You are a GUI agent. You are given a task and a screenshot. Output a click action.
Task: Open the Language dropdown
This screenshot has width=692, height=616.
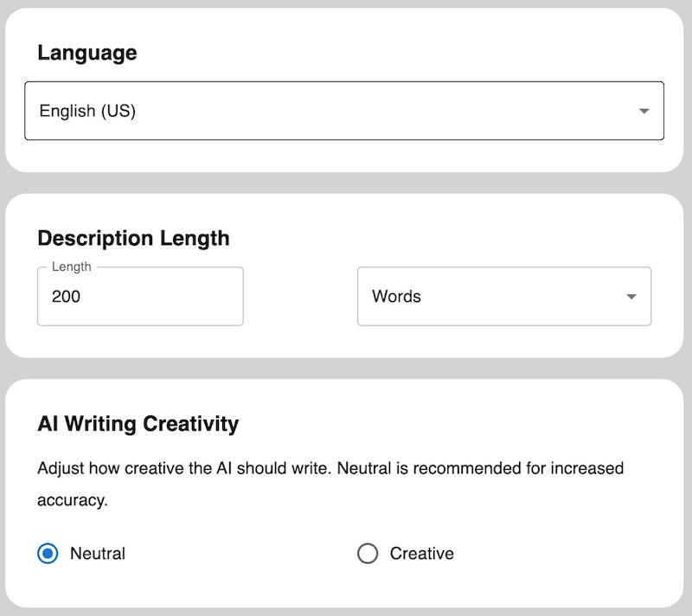[x=343, y=111]
